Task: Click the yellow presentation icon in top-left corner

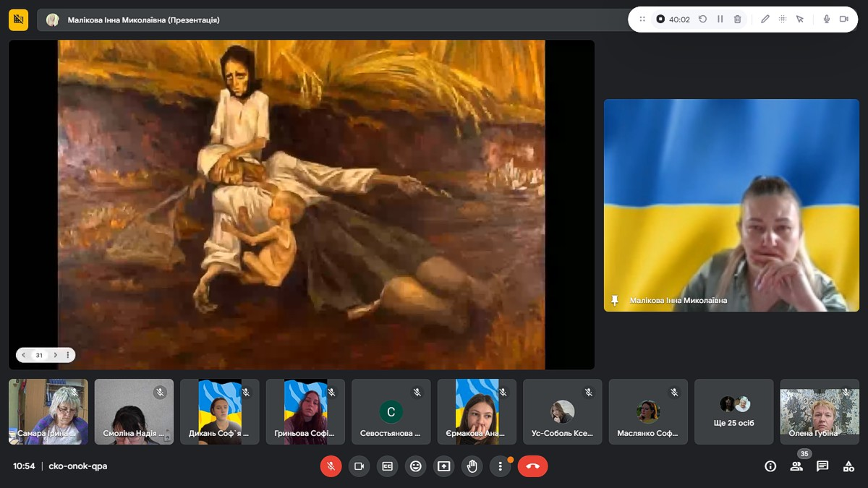Action: click(19, 20)
